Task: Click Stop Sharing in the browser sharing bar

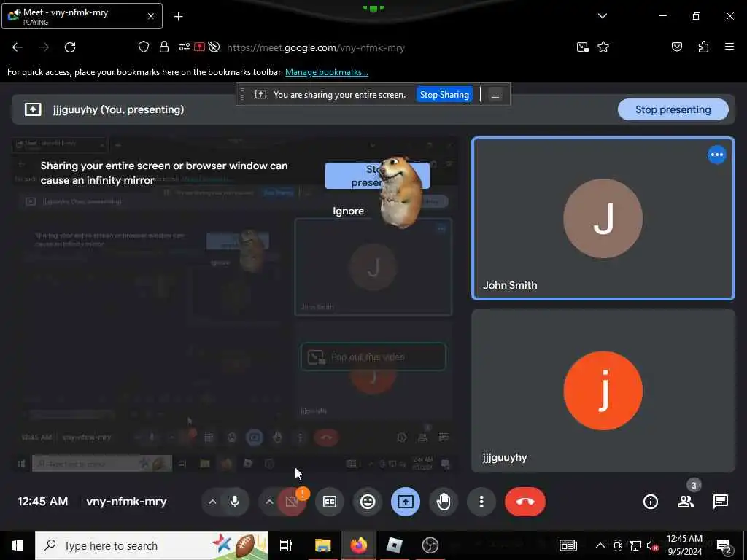Action: click(x=444, y=94)
